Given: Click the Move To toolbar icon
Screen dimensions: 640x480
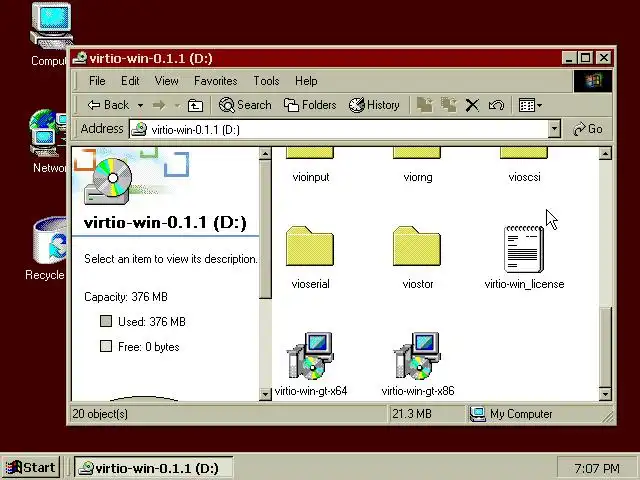Looking at the screenshot, I should (x=425, y=105).
